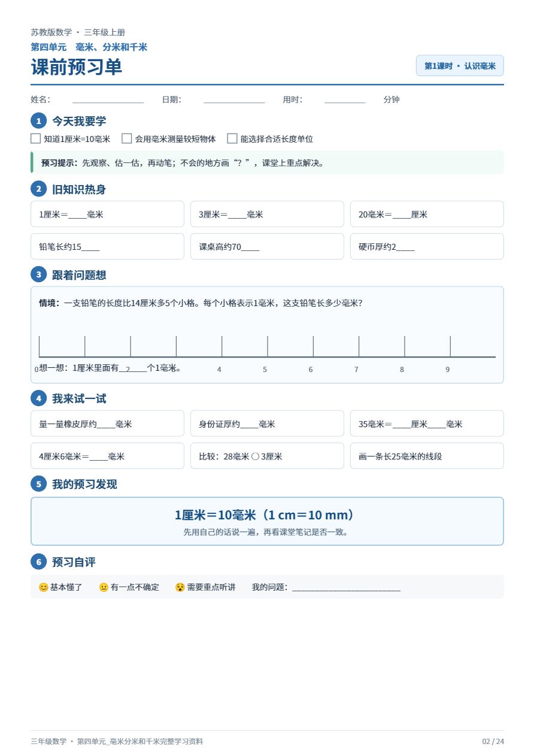Screen dimensions: 534x756
Task: Click the 身份证厚约 exercise box
Action: 267,424
